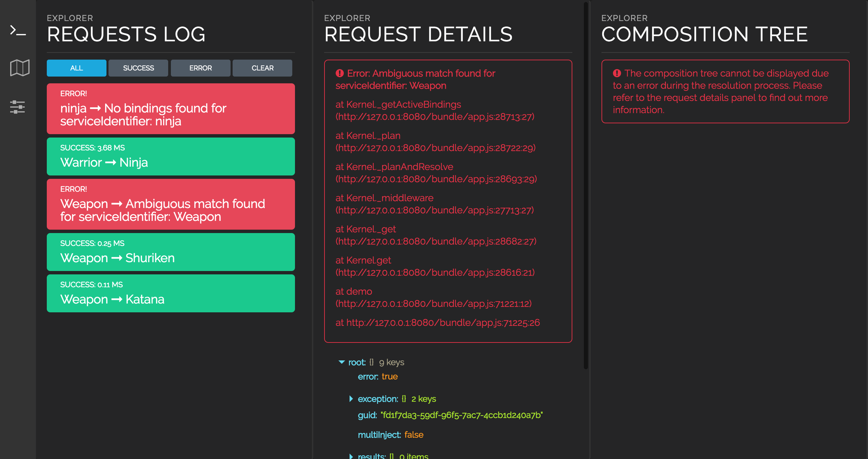868x459 pixels.
Task: Click the multiInject false value
Action: [x=414, y=435]
